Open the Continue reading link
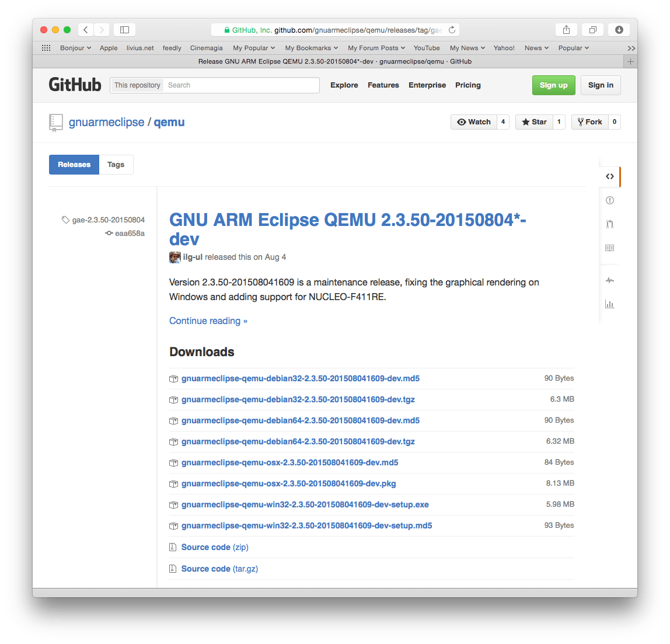The height and width of the screenshot is (644, 670). (208, 321)
